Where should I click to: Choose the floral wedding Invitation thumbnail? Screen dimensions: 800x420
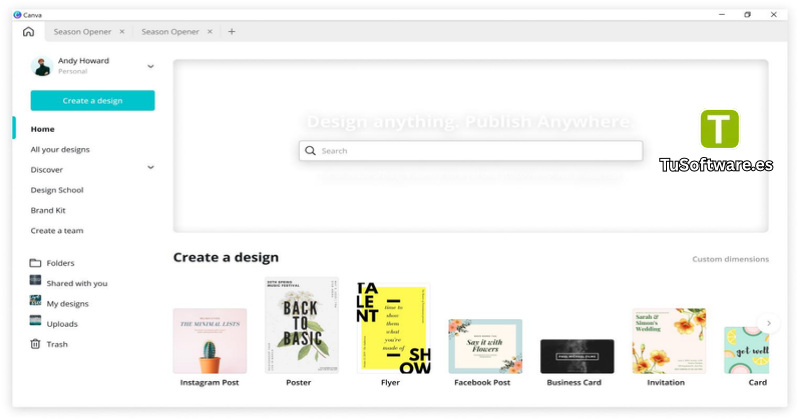[x=669, y=341]
